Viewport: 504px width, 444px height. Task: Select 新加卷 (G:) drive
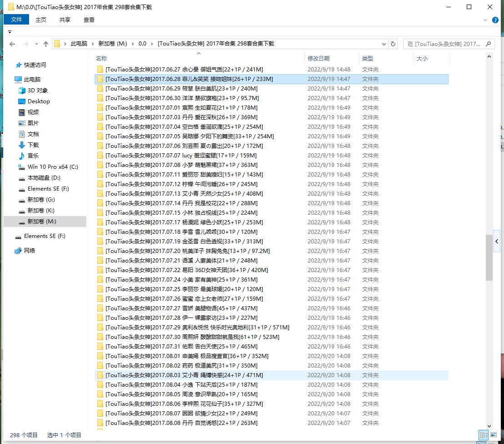coord(41,199)
